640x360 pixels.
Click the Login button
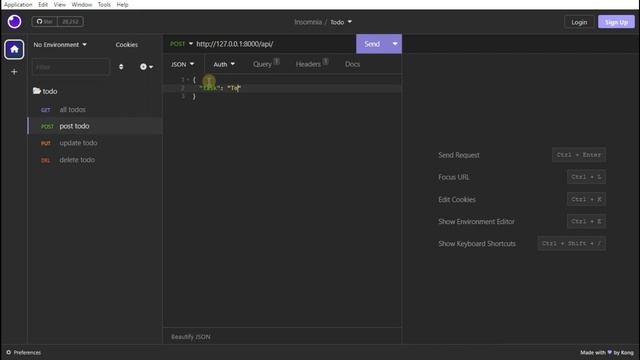pos(579,22)
